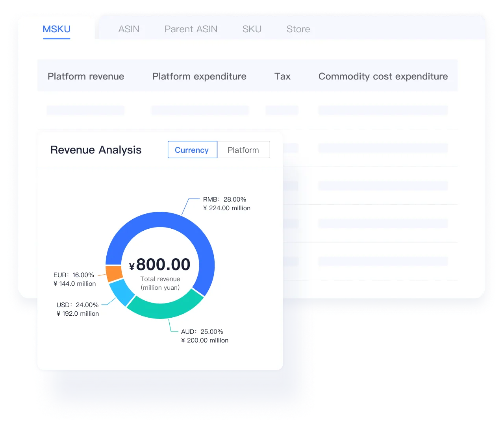Click the Platform revenue column header
This screenshot has width=504, height=422.
click(86, 76)
